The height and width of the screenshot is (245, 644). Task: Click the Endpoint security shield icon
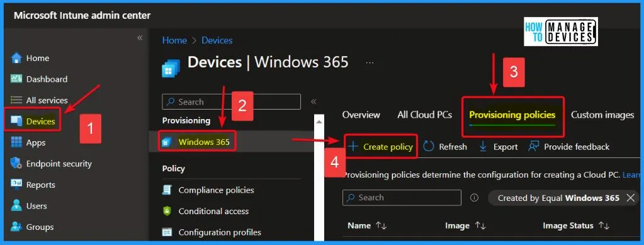16,163
